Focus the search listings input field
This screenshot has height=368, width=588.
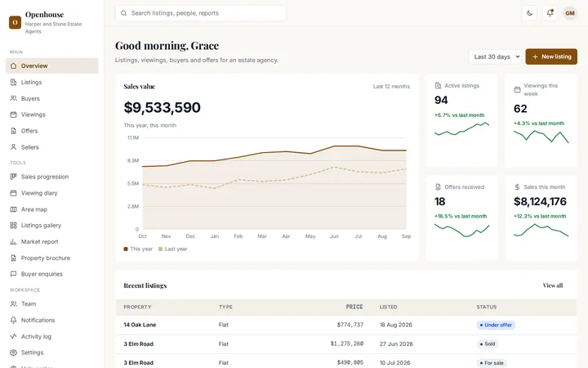pos(201,13)
